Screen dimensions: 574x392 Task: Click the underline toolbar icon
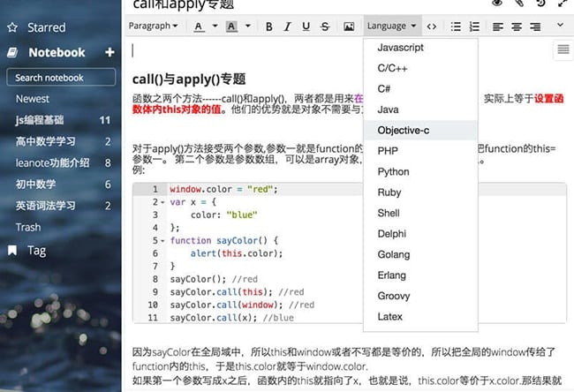point(306,26)
